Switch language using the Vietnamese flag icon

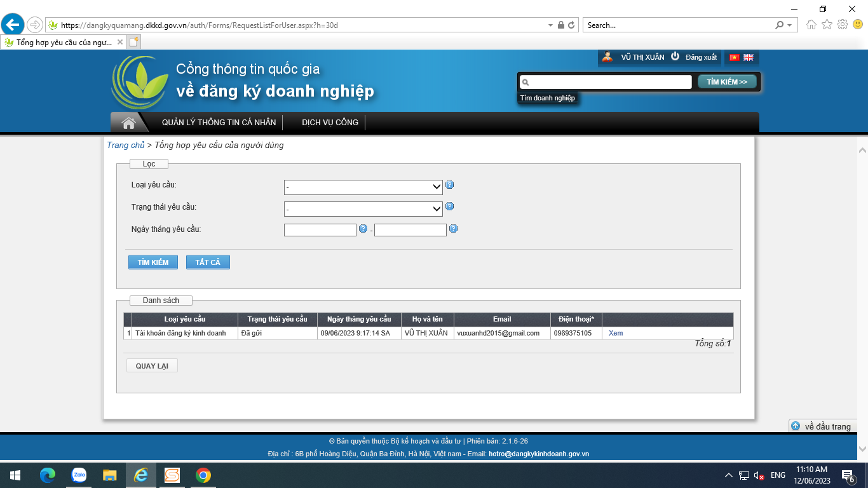734,57
